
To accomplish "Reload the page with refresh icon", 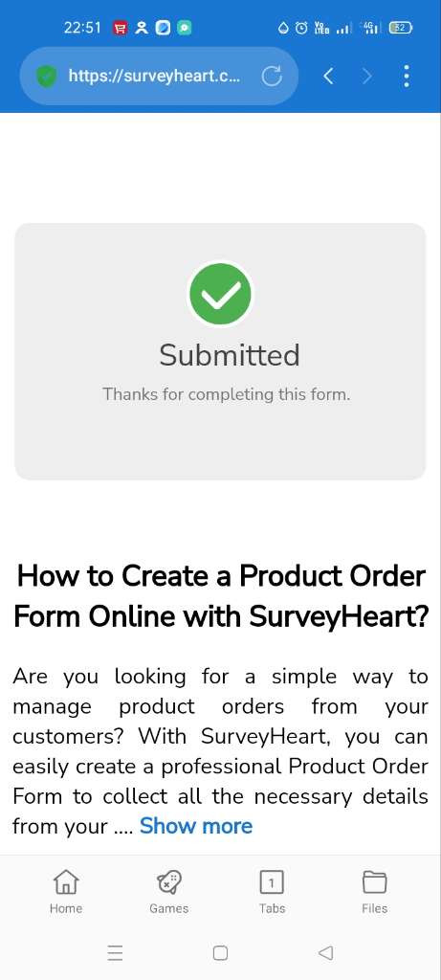I will tap(272, 77).
